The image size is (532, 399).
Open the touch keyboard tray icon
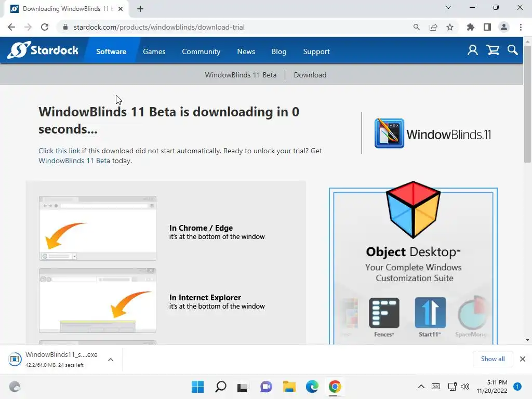point(436,387)
